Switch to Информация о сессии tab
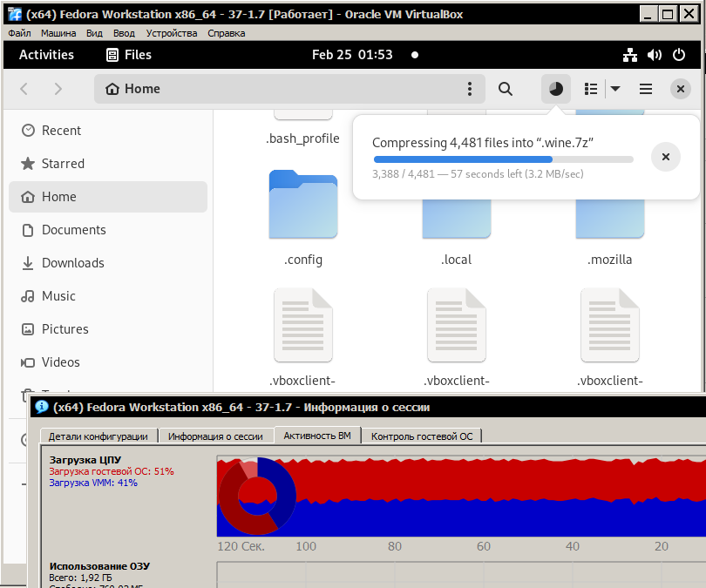Image resolution: width=706 pixels, height=588 pixels. (x=215, y=436)
